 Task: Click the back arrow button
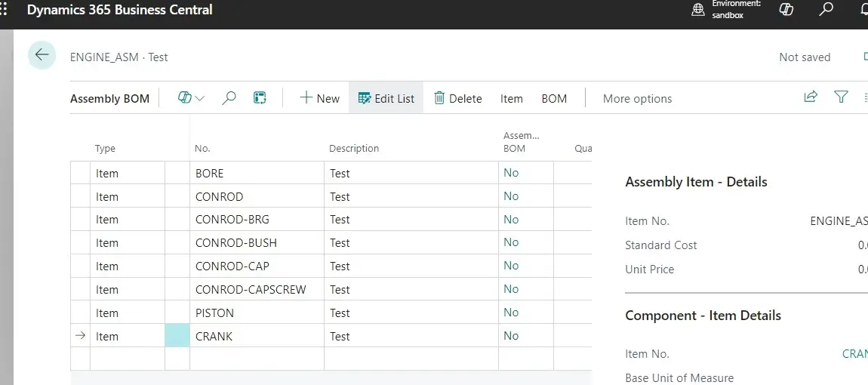(x=42, y=55)
